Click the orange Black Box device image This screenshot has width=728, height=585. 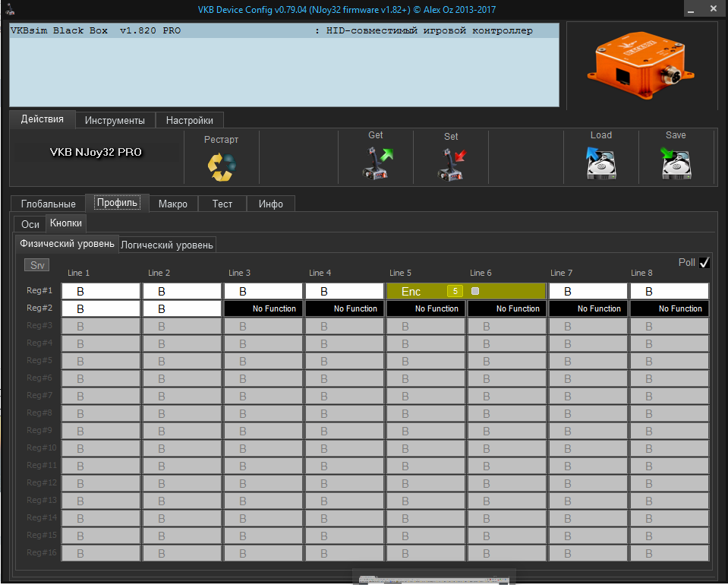(641, 65)
